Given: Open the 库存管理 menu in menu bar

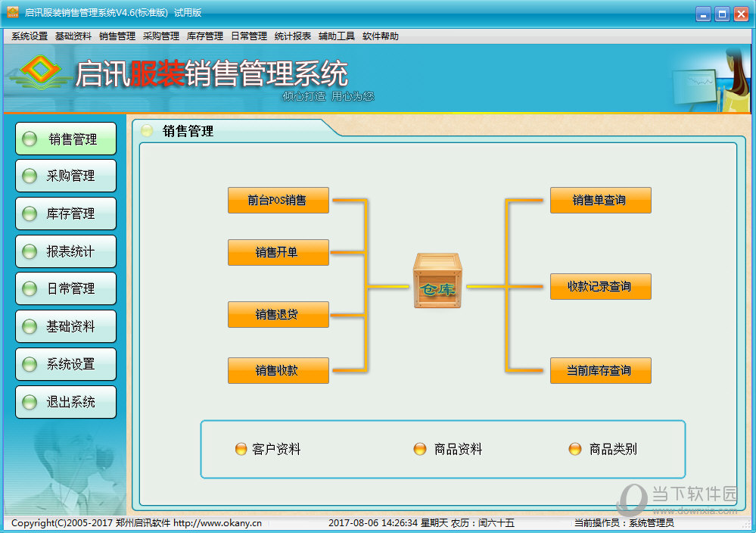Looking at the screenshot, I should [x=205, y=36].
